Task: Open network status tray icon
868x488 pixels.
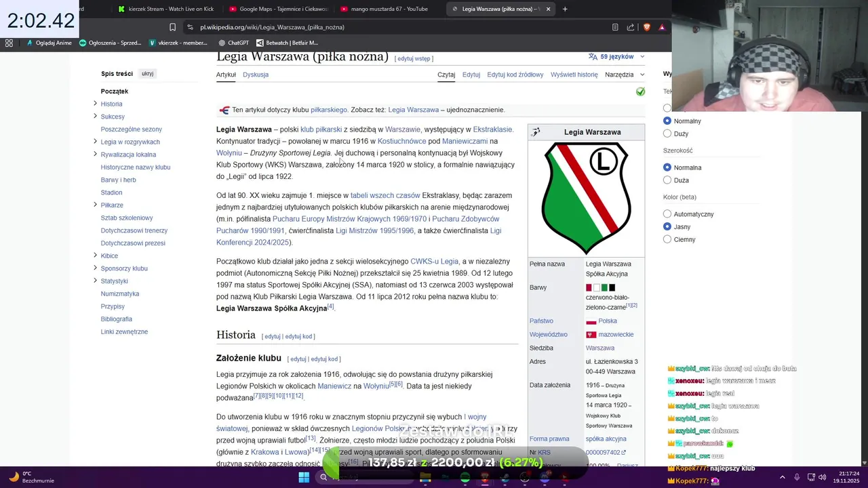Action: tap(811, 477)
